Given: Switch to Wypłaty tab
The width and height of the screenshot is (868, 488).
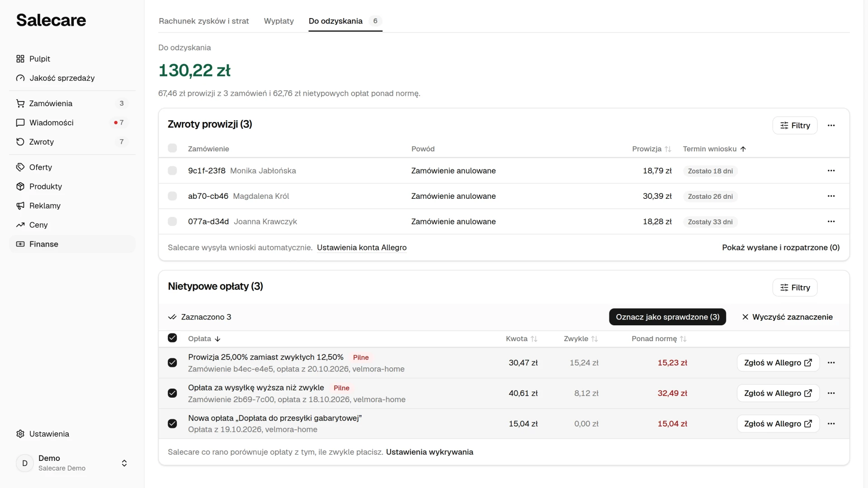Looking at the screenshot, I should click(279, 21).
